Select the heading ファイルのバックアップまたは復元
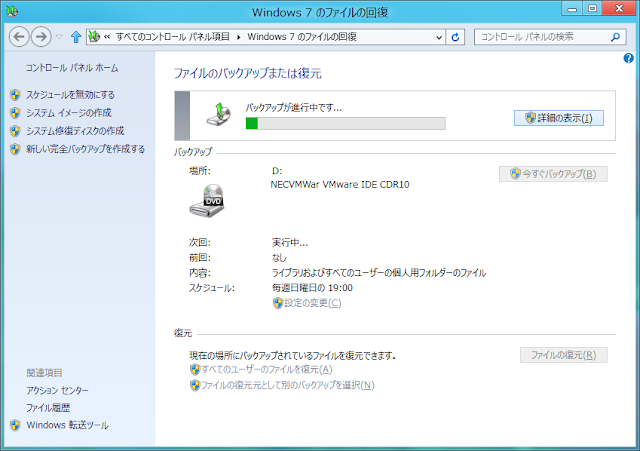 (248, 73)
